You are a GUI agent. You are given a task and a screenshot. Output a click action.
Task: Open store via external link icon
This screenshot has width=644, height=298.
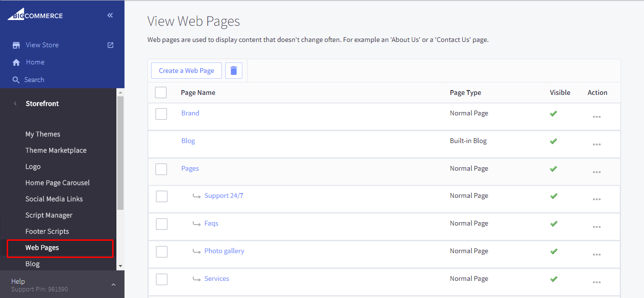[110, 45]
